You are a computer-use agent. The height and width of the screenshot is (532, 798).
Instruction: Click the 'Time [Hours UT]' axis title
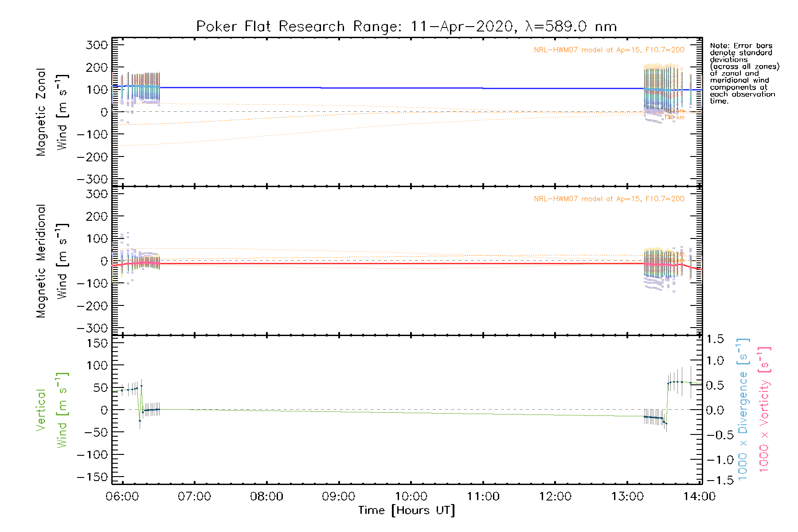[407, 510]
